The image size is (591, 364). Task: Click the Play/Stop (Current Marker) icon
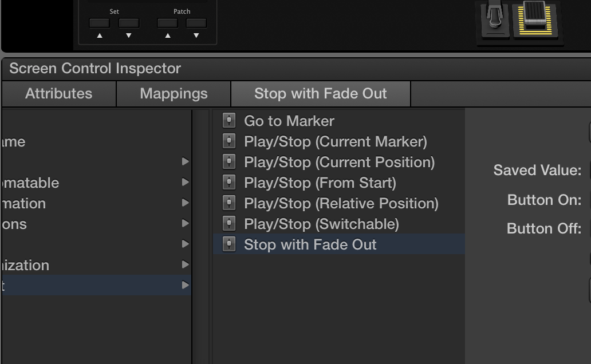[x=229, y=141]
